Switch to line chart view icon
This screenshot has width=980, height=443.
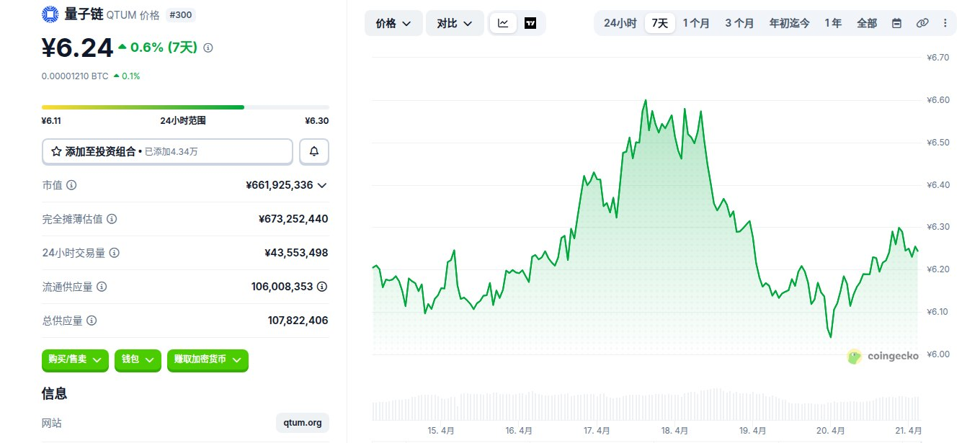[503, 23]
